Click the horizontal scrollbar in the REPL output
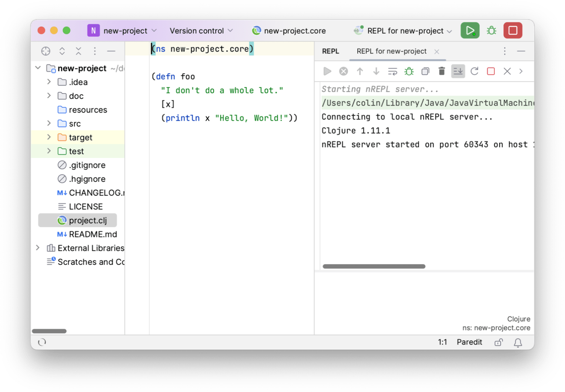The height and width of the screenshot is (392, 565). (374, 266)
